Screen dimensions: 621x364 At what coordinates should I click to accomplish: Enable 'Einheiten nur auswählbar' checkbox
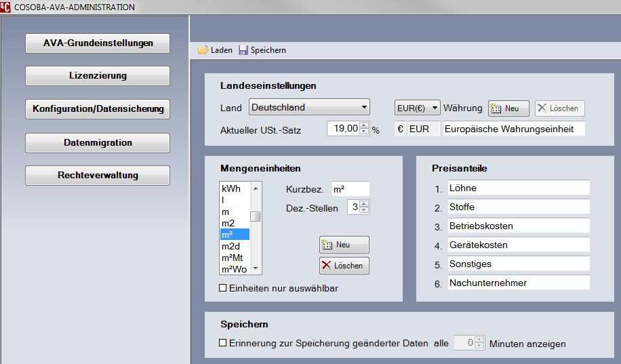[223, 288]
